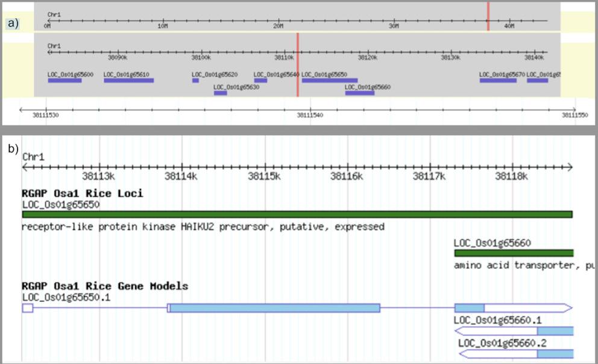Click large blue exon of LOC_Os01g65650.1
598x364 pixels.
[x=275, y=308]
